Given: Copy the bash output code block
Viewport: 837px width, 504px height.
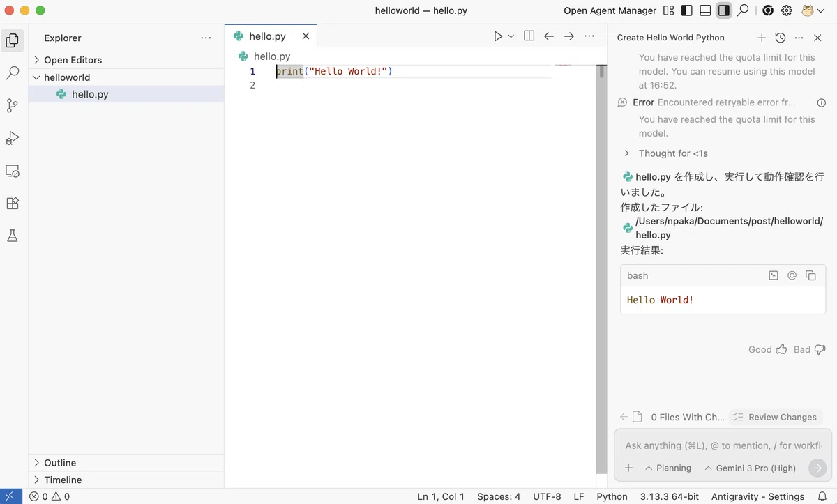Looking at the screenshot, I should point(810,275).
